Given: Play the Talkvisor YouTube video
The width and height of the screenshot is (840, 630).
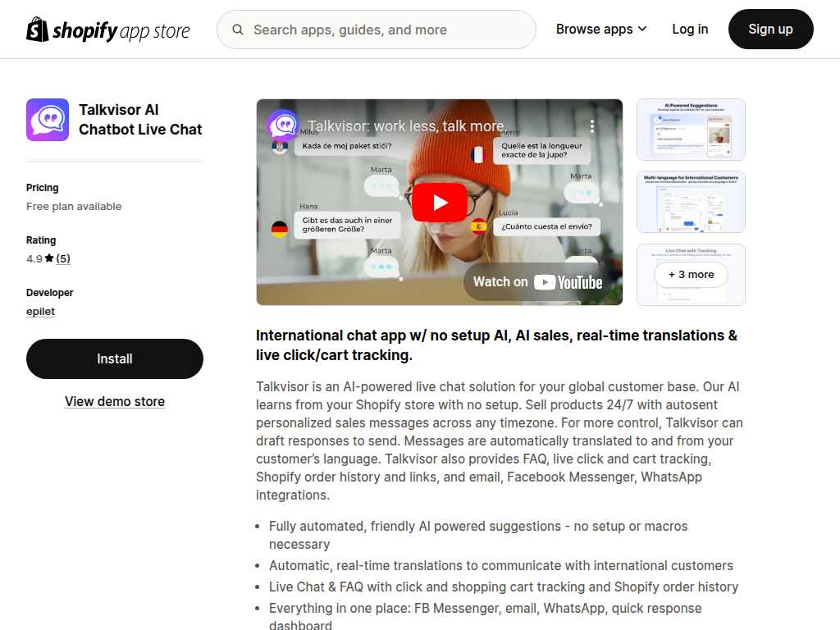Looking at the screenshot, I should (440, 203).
